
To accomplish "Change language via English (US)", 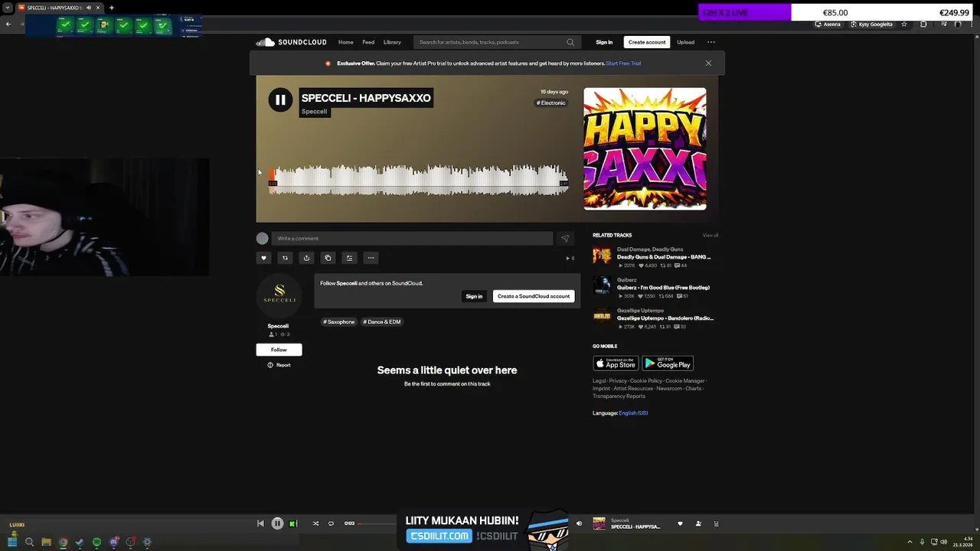I will click(633, 413).
